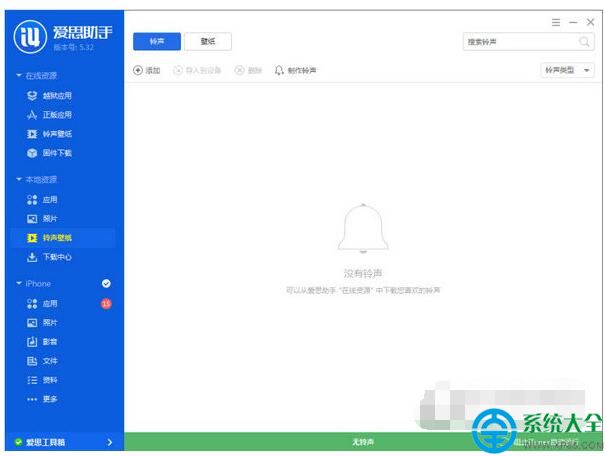
Task: Click the iPhone connected checkmark icon
Action: click(x=106, y=284)
